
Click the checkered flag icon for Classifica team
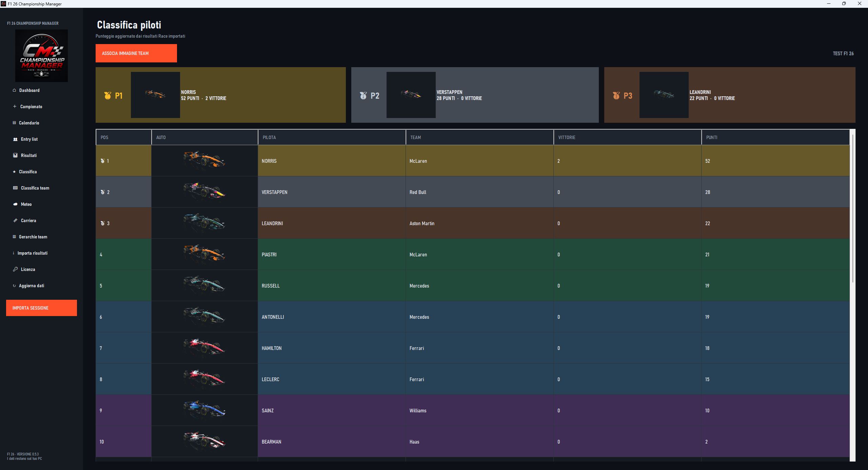[15, 188]
